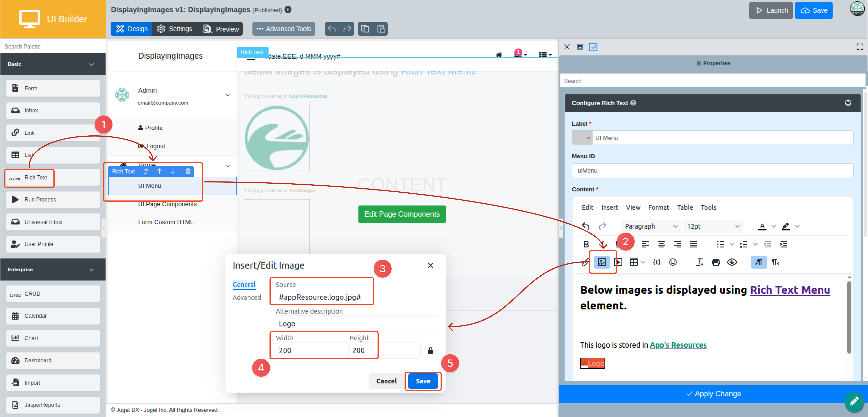Viewport: 868px width, 417px height.
Task: Toggle numbered list formatting
Action: (x=743, y=244)
